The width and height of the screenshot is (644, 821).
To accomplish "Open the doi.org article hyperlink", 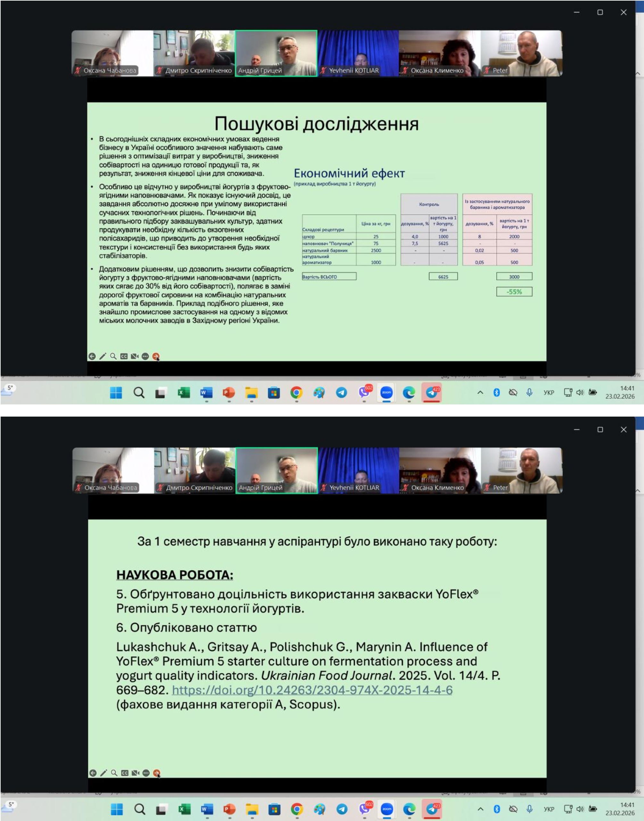I will [x=312, y=690].
